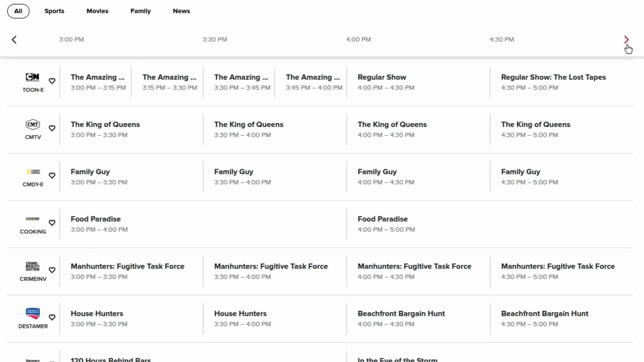The image size is (644, 362).
Task: Select Regular Show: The Lost Tapes
Action: [x=562, y=82]
